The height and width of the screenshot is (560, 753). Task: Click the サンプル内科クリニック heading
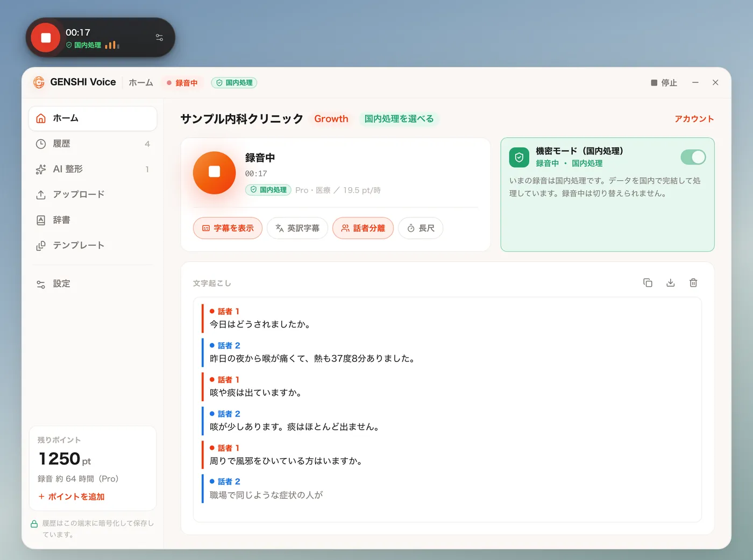242,119
